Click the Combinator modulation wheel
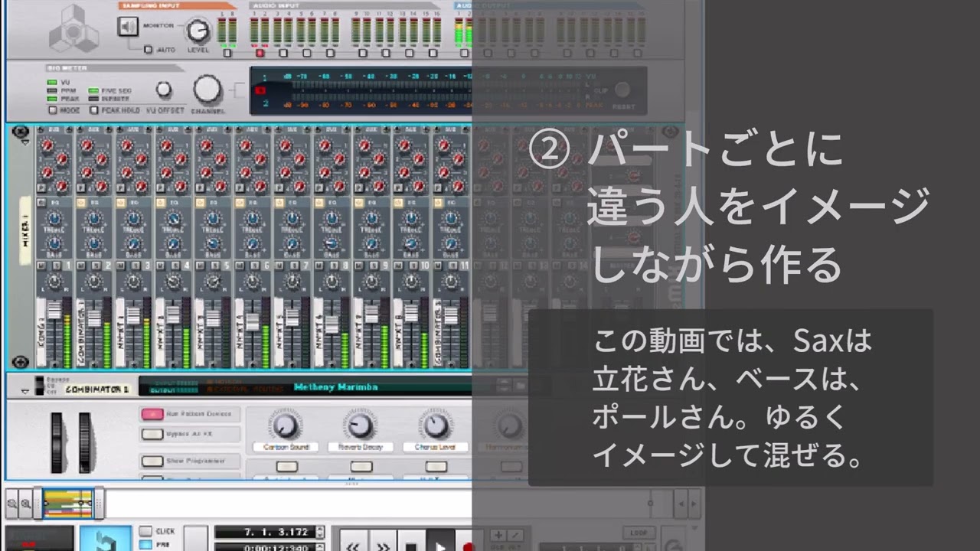Viewport: 980px width, 551px height. (84, 442)
